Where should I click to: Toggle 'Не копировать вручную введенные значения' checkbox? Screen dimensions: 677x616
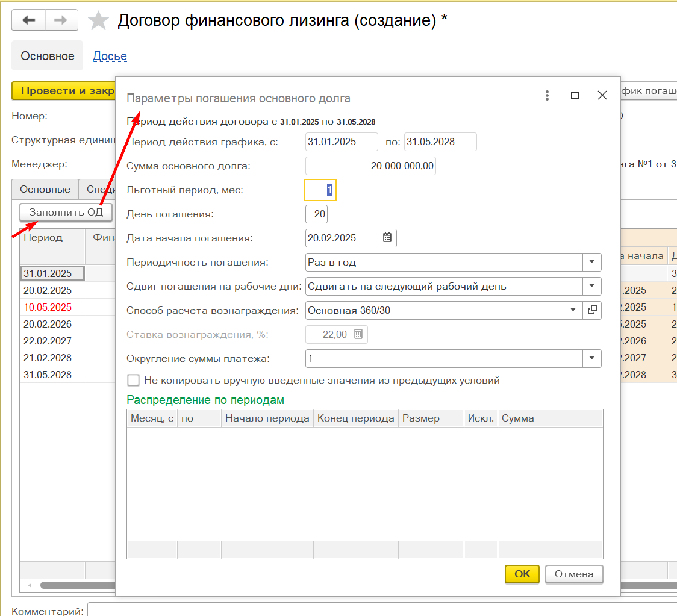(x=134, y=381)
